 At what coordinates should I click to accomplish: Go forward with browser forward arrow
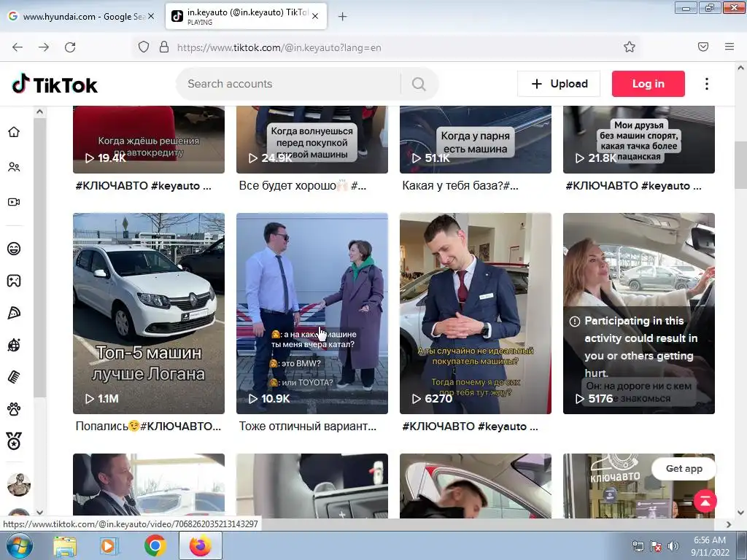44,47
